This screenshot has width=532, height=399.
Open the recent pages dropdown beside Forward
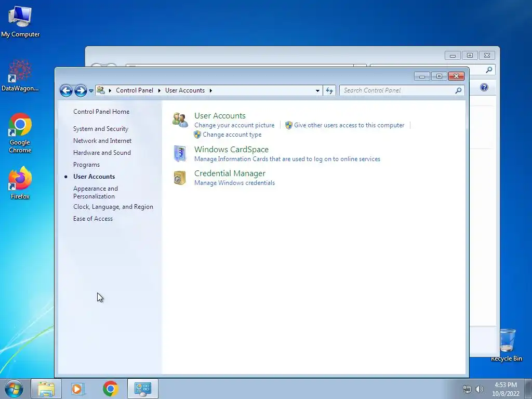click(x=91, y=91)
